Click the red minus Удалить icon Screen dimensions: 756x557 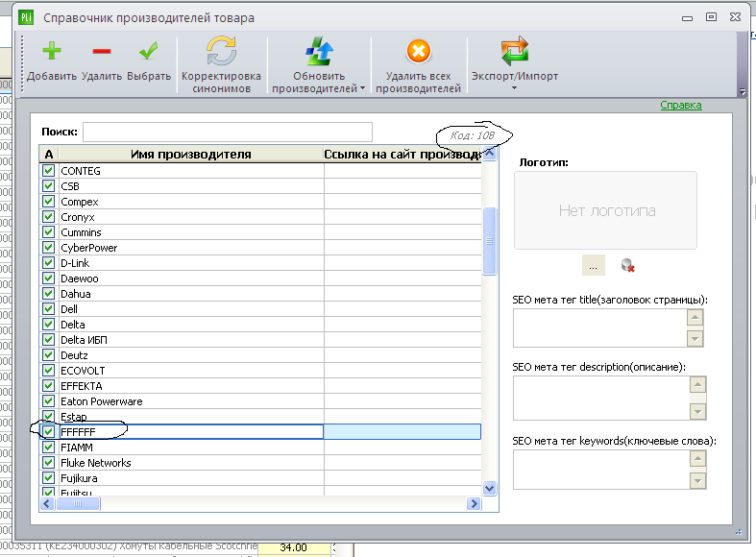tap(102, 51)
